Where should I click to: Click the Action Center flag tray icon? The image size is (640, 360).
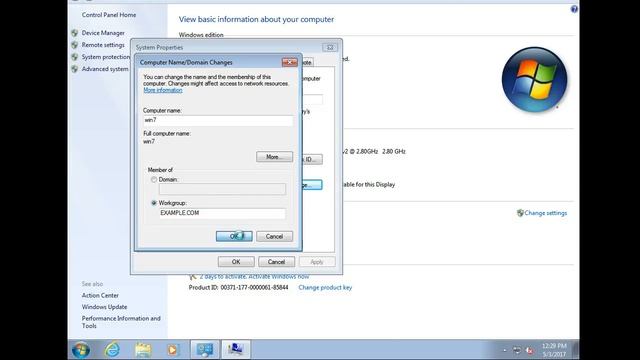pyautogui.click(x=529, y=350)
